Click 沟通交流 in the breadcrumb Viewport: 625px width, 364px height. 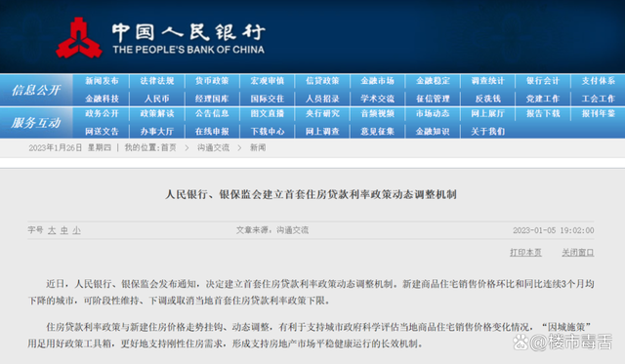[x=213, y=147]
